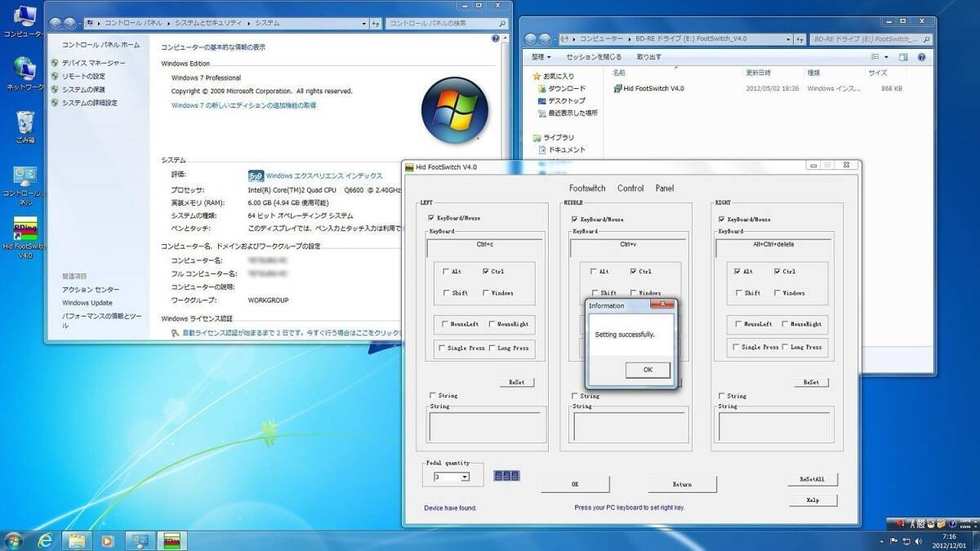Enable Long Press for the LEFT pedal
This screenshot has height=551, width=980.
tap(491, 348)
